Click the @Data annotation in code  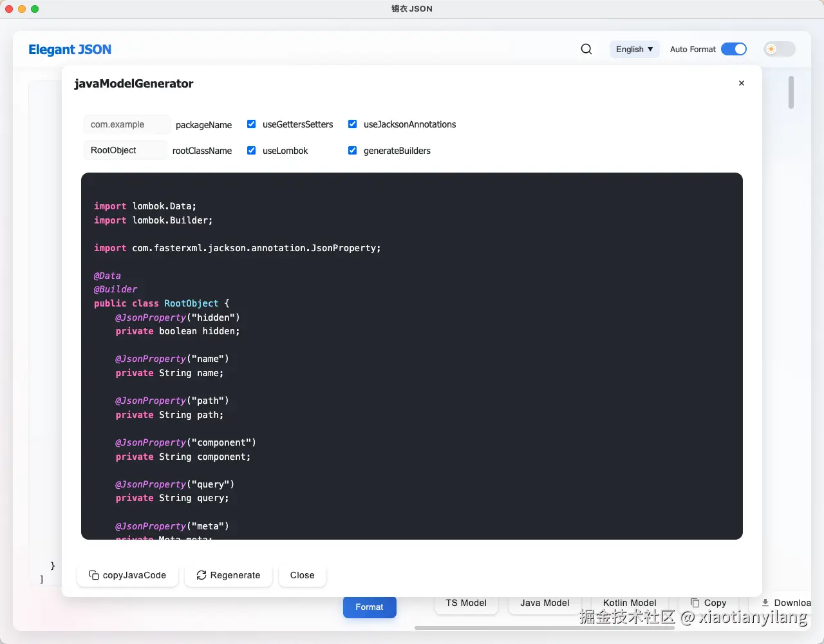(x=108, y=276)
